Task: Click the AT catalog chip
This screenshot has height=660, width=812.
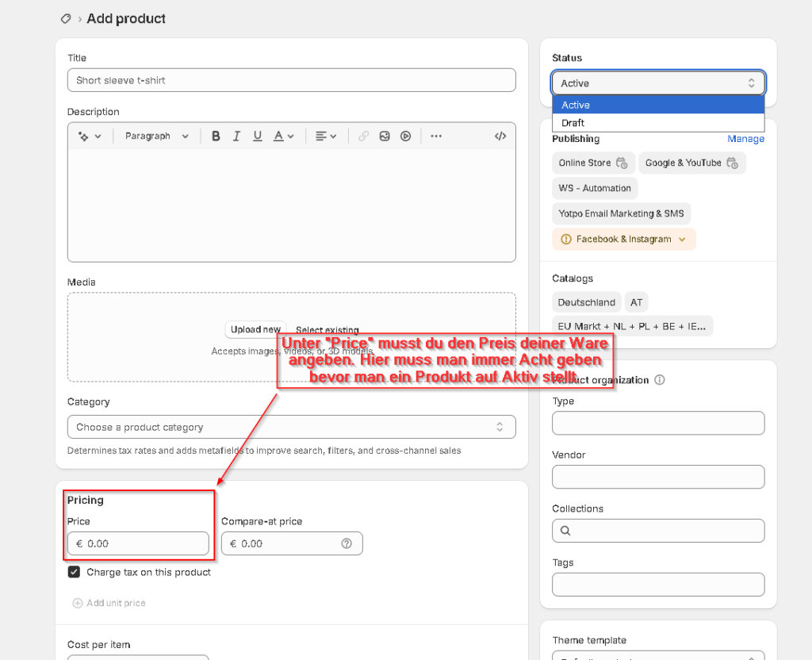Action: tap(637, 302)
